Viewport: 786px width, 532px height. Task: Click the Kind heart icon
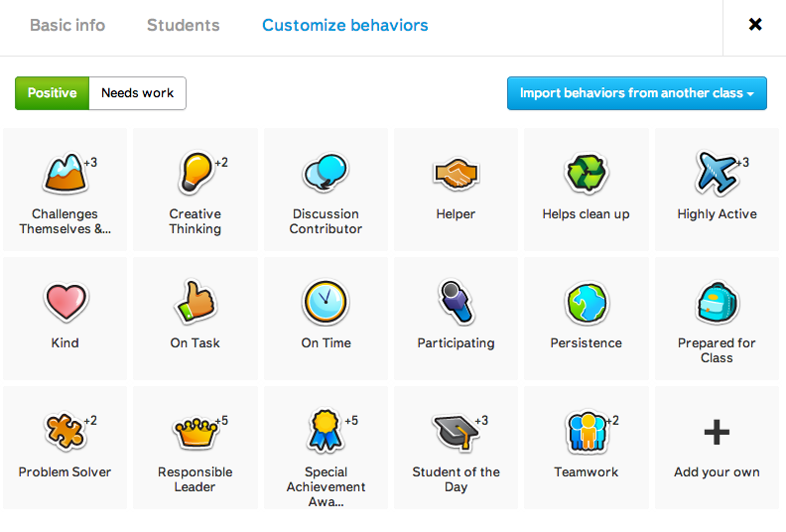(65, 302)
